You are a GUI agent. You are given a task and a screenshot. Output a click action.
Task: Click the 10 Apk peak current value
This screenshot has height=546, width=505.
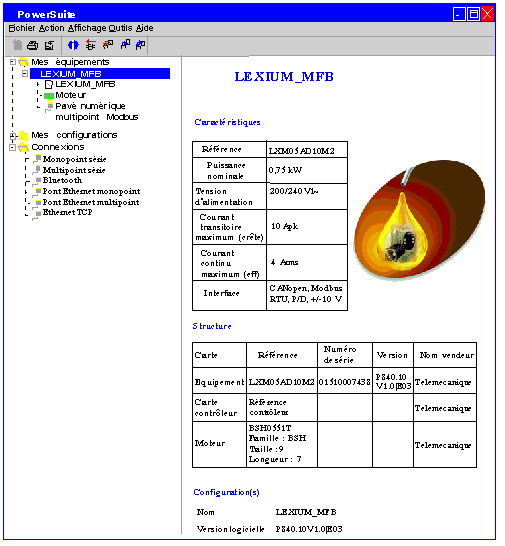pyautogui.click(x=285, y=227)
